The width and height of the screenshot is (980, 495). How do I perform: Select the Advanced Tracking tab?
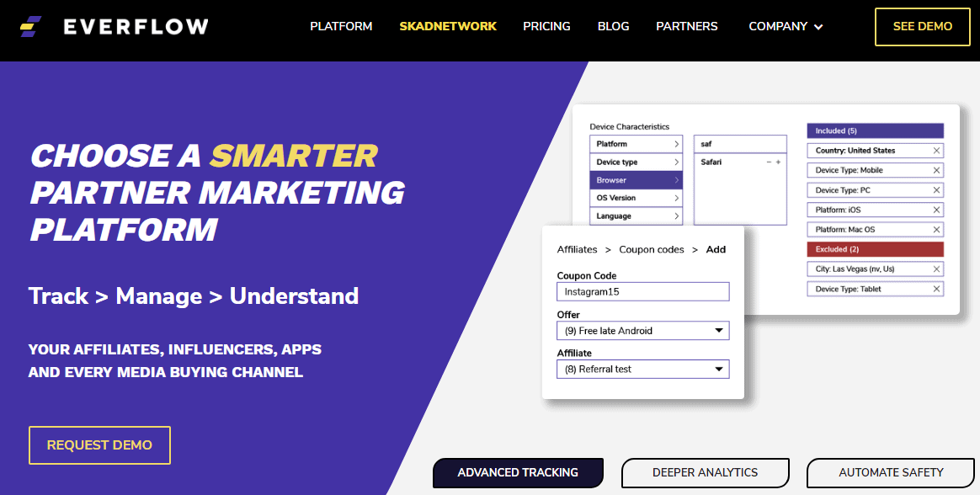coord(518,472)
